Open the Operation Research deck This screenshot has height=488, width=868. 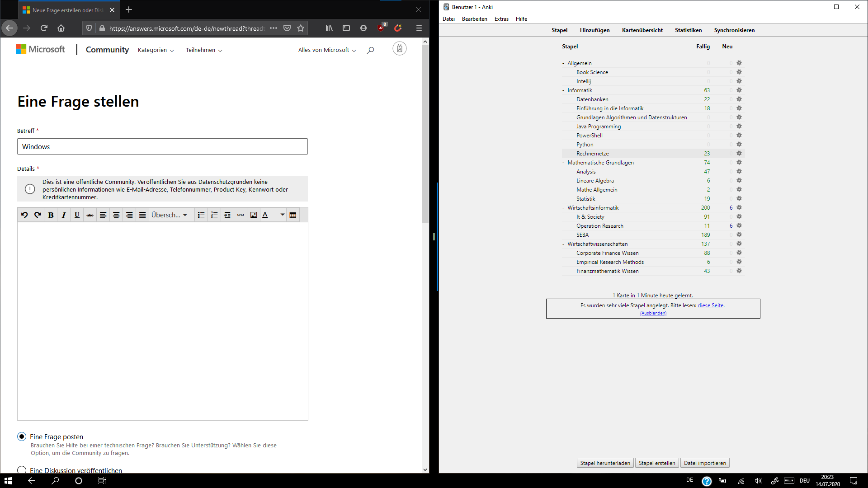(599, 226)
